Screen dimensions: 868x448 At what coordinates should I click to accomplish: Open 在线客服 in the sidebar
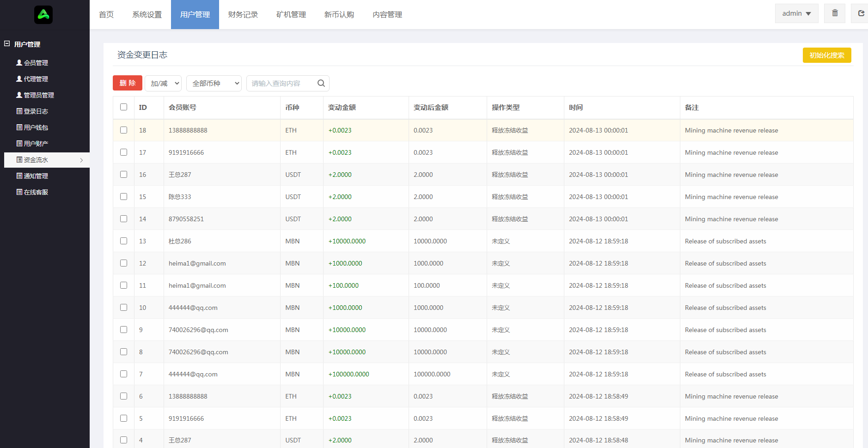[36, 192]
